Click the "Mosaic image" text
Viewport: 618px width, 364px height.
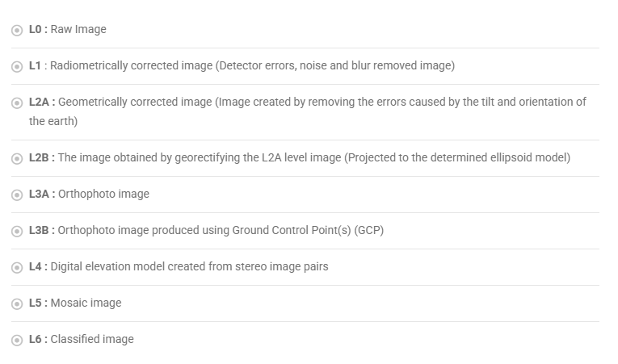[x=86, y=303]
